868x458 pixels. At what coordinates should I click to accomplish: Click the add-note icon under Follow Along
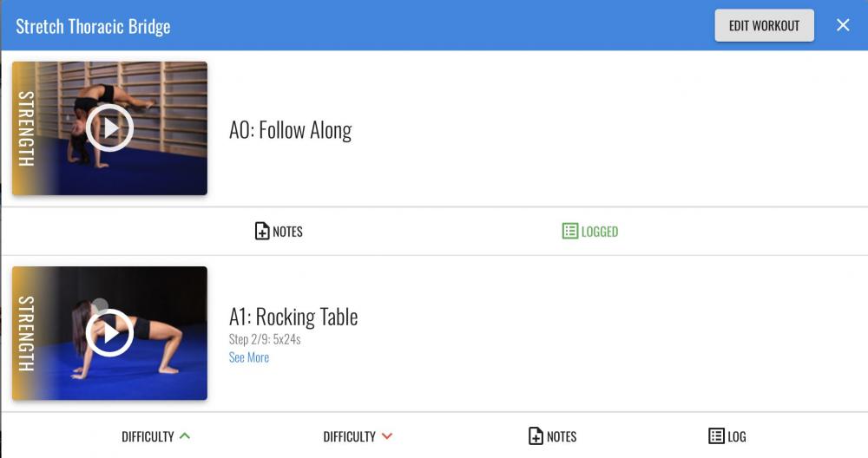pos(262,232)
